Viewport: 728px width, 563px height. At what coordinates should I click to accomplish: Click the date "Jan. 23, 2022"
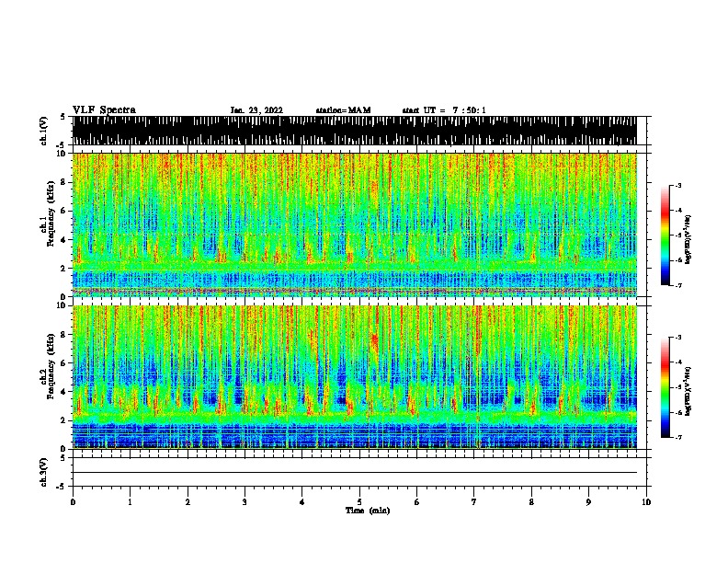[x=256, y=110]
